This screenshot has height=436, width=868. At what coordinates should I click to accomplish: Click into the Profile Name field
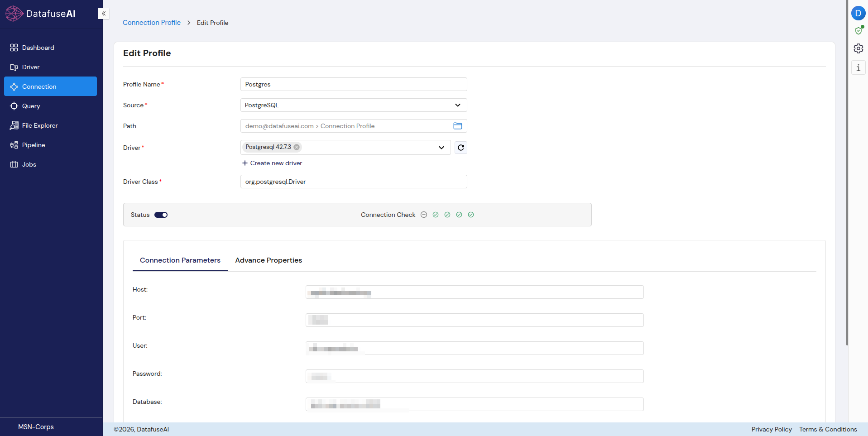tap(354, 84)
